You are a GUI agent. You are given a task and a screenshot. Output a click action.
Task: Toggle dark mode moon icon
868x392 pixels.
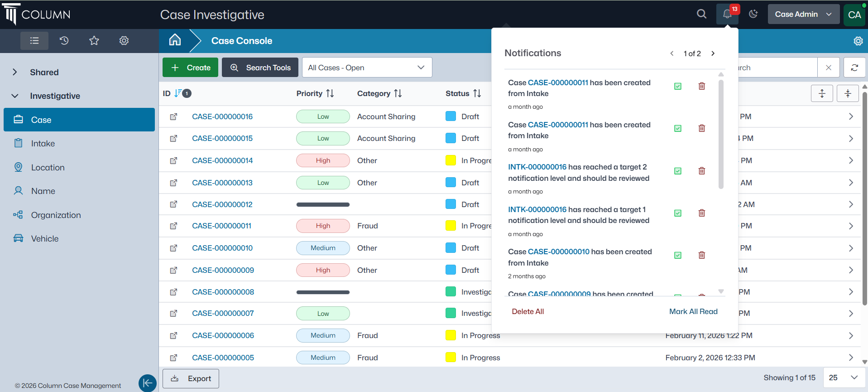click(753, 14)
